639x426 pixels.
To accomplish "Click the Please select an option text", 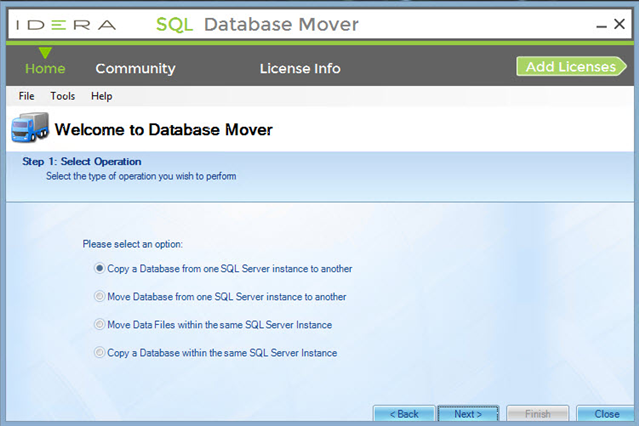I will pos(133,244).
